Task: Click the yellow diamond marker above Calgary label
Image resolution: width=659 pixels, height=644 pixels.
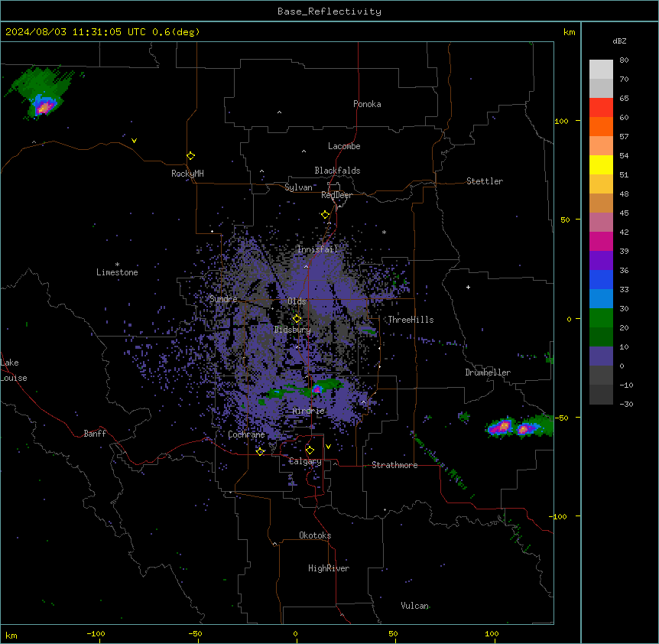Action: (x=310, y=450)
